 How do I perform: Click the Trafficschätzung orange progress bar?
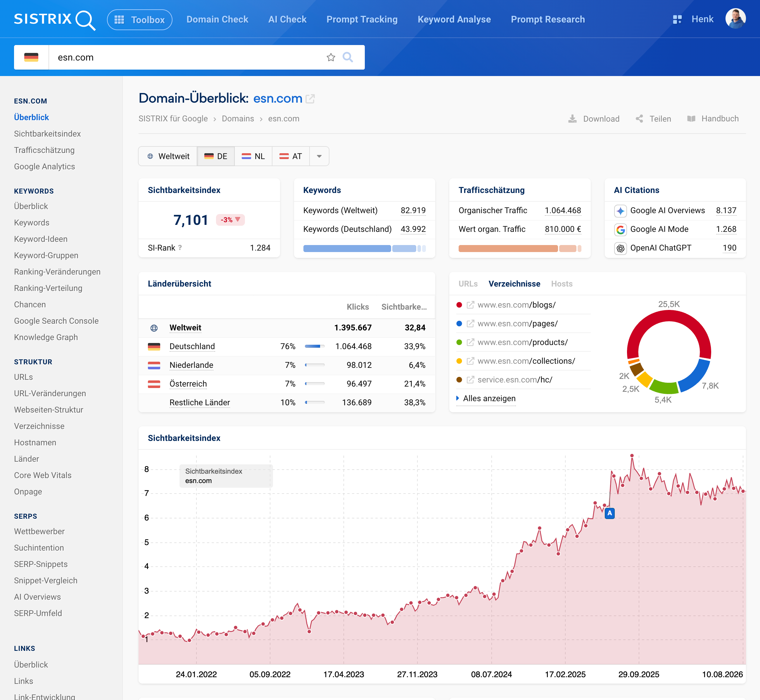tap(519, 249)
